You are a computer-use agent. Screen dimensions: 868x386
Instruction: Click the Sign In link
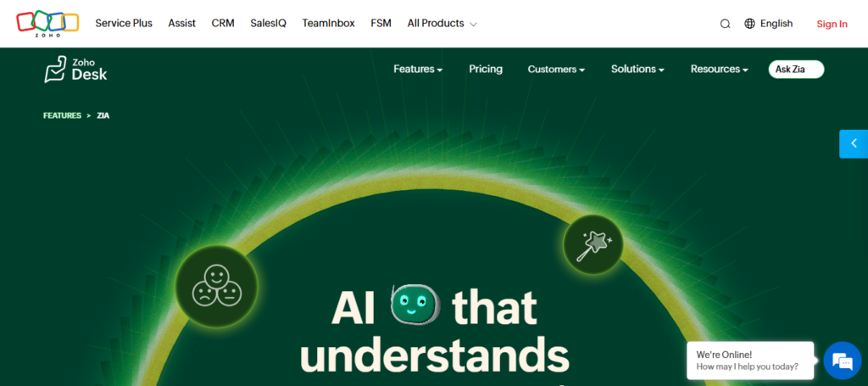pos(832,24)
